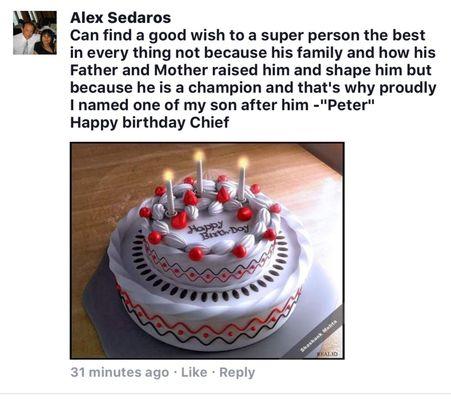
Task: Reply to the birthday comment
Action: pos(237,372)
